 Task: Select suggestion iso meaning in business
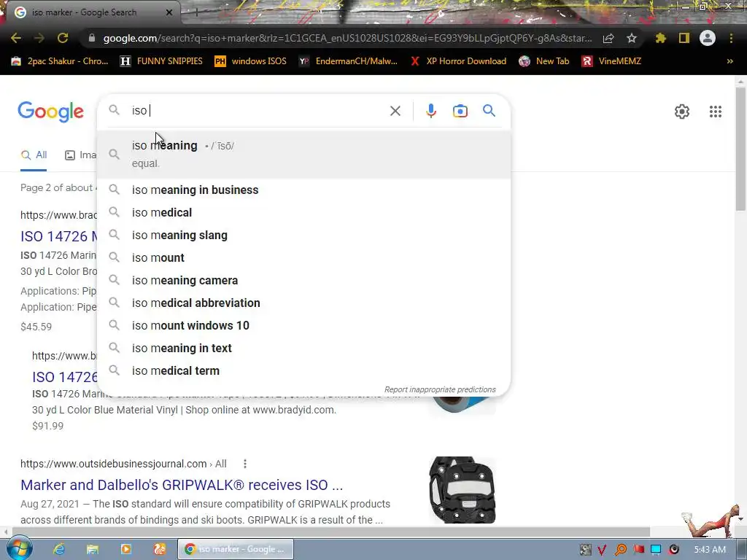tap(303, 190)
